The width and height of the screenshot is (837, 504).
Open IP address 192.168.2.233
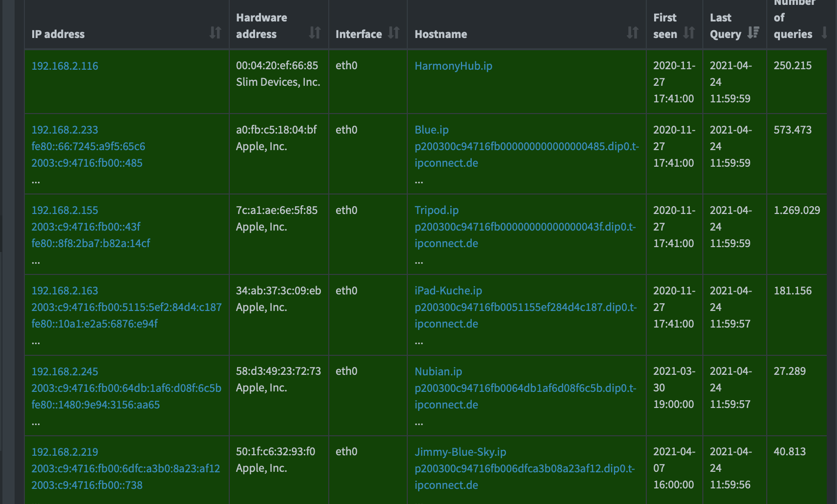65,130
